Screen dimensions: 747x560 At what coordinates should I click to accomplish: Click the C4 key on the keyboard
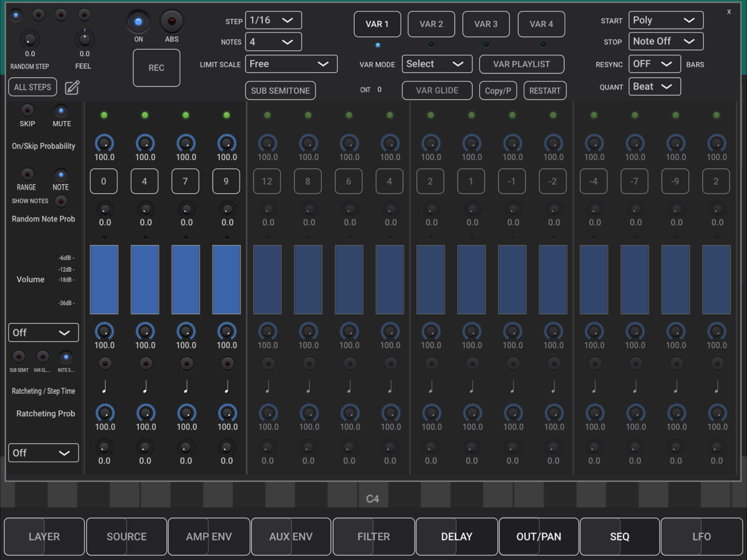click(x=372, y=496)
